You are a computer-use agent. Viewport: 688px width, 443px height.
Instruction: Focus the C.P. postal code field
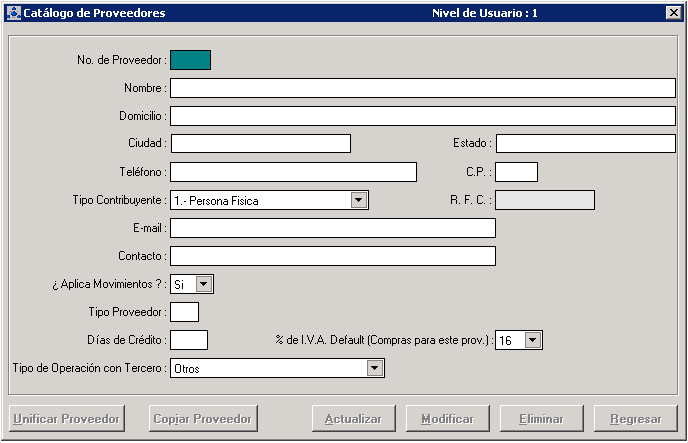(x=516, y=172)
